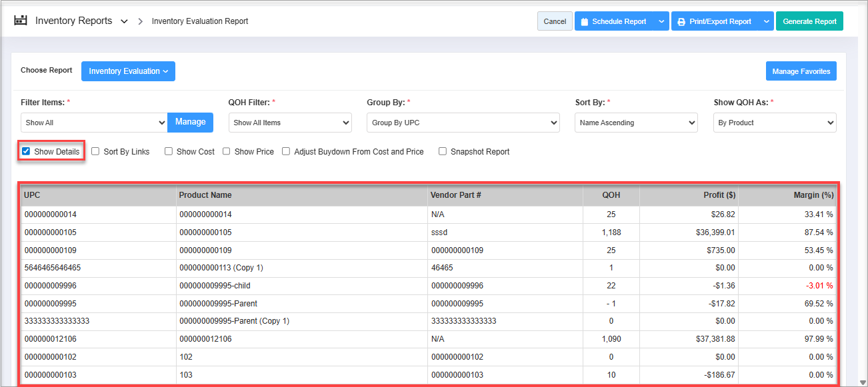This screenshot has height=387, width=868.
Task: Click the Inventory Evaluation Report breadcrumb
Action: (200, 21)
